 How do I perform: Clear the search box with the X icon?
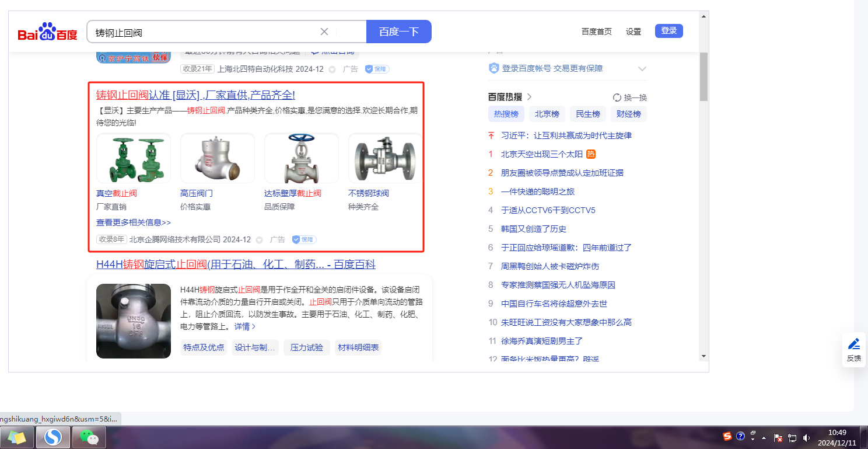point(324,32)
